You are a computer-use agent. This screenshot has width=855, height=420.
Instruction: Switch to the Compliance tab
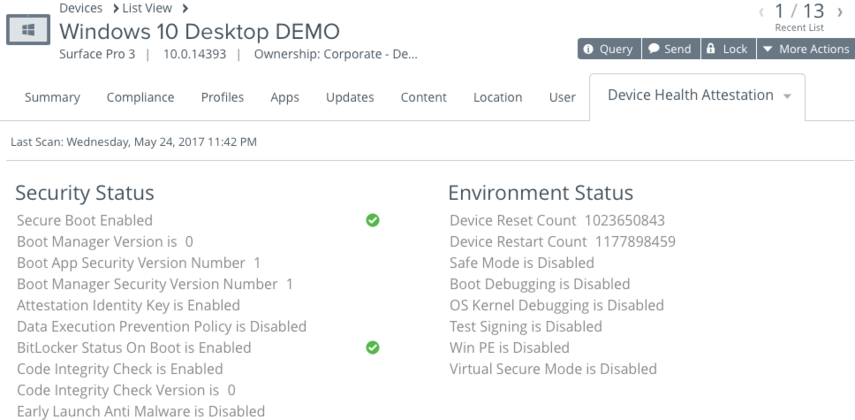(x=143, y=97)
